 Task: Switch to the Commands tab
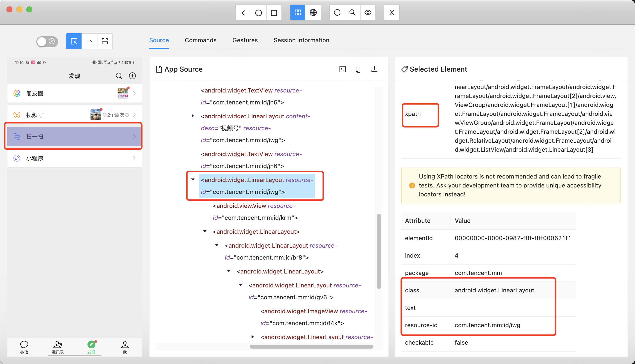point(200,40)
